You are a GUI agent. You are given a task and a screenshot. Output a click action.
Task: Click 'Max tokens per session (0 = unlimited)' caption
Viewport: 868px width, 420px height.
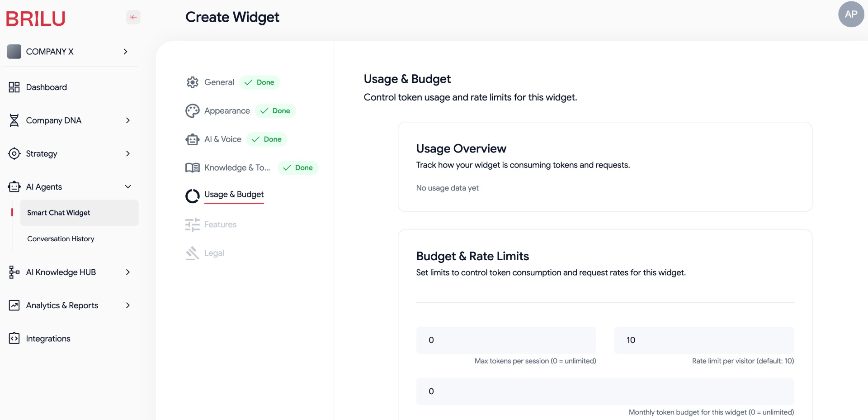coord(535,361)
